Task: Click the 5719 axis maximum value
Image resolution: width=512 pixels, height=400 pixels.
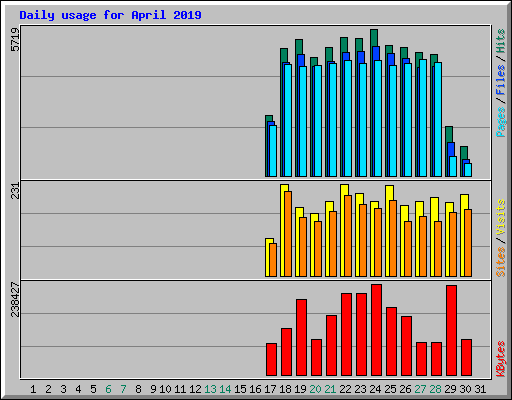Action: pyautogui.click(x=15, y=40)
